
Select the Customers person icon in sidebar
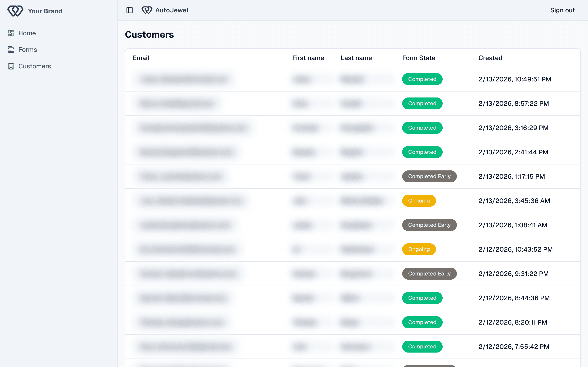[11, 66]
